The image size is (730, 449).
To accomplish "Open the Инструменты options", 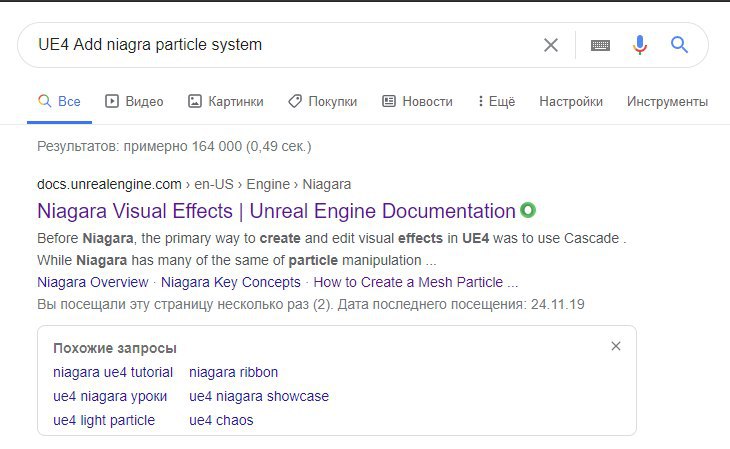I will (x=667, y=101).
